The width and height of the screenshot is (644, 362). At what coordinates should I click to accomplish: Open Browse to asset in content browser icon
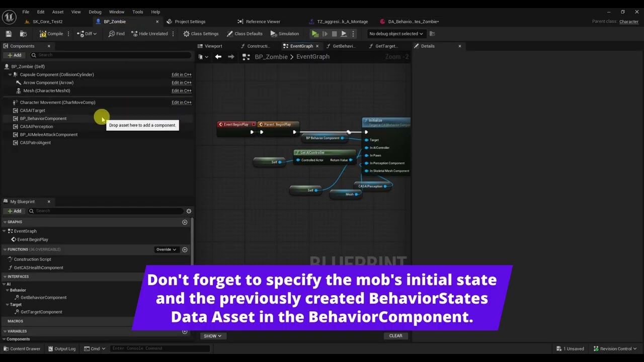(23, 34)
